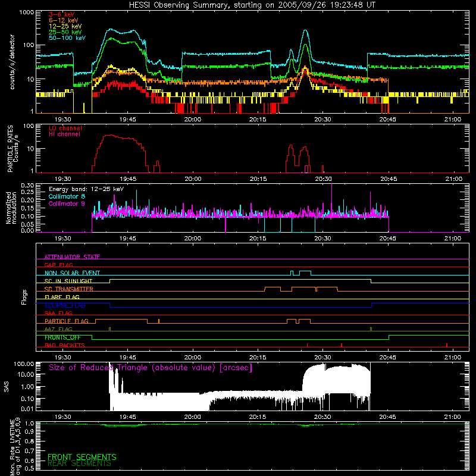Select the "Mon. Rate LIVETIME" axis label
Viewport: 476px width, 476px height.
tap(12, 447)
